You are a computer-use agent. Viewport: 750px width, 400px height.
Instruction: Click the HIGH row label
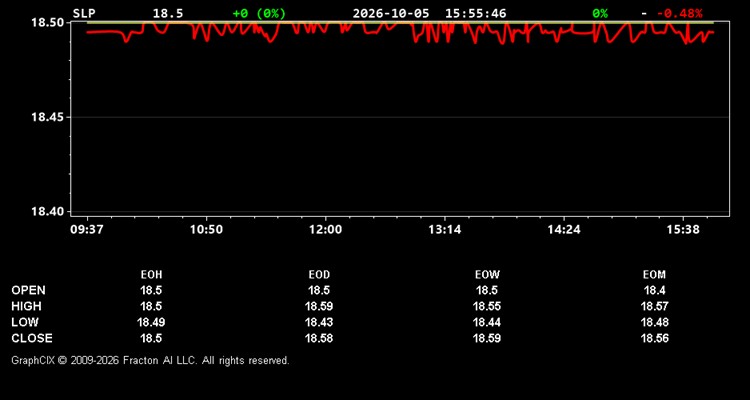point(26,306)
